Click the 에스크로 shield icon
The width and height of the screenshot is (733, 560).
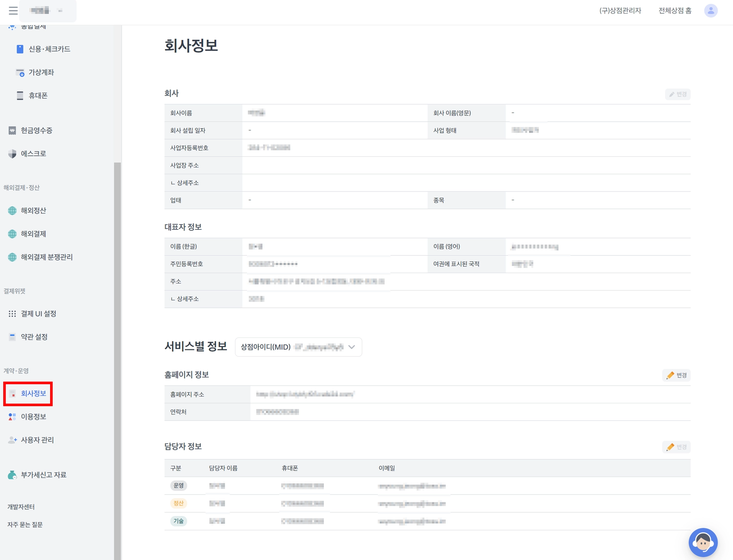(12, 154)
